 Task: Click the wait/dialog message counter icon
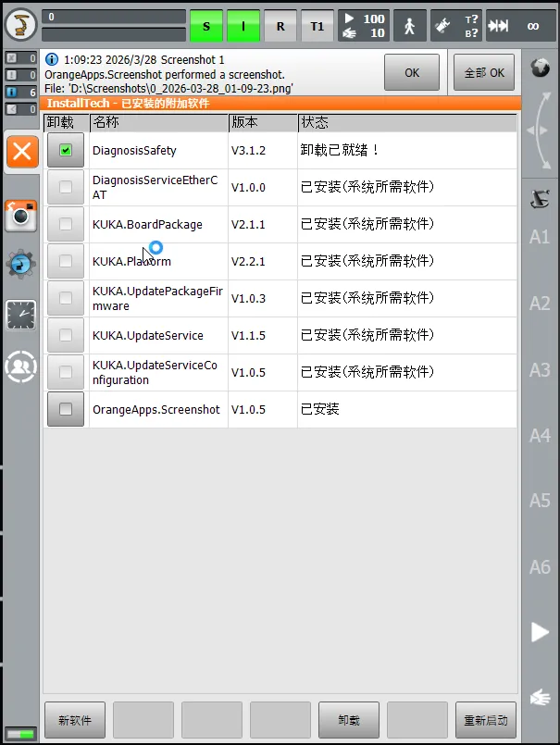pyautogui.click(x=21, y=109)
